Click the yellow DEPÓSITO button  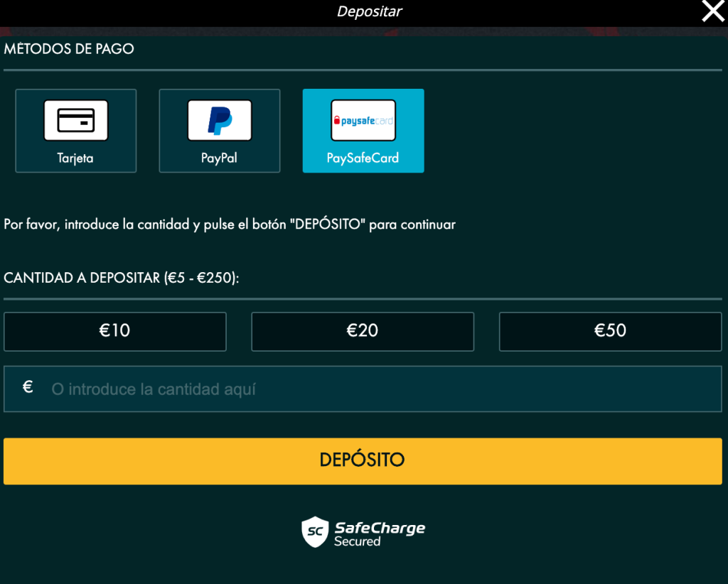363,461
